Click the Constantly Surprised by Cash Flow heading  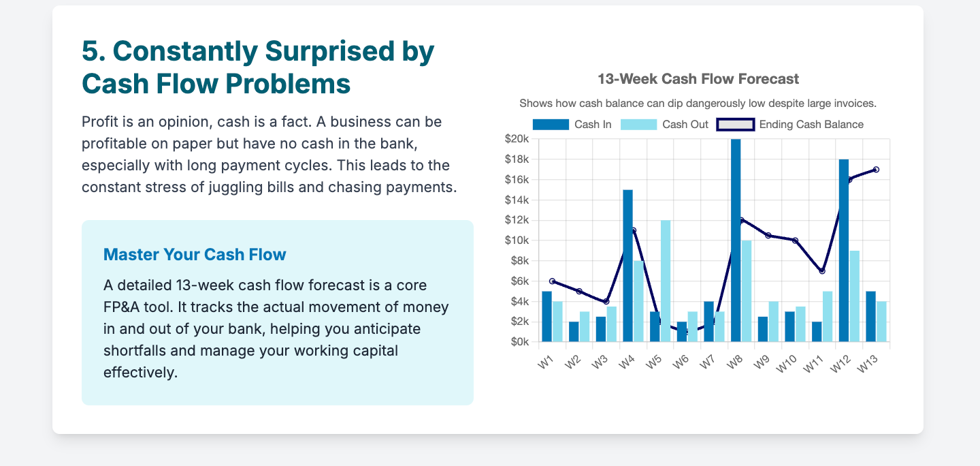[258, 67]
